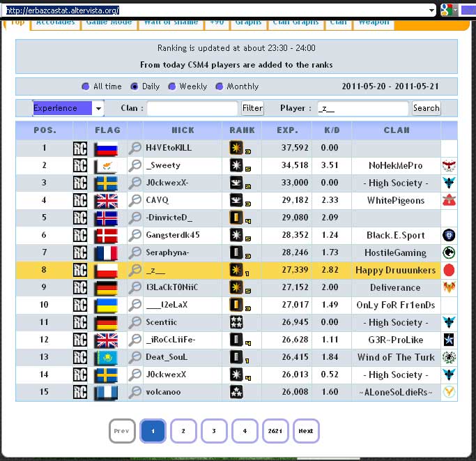The height and width of the screenshot is (461, 476).
Task: Click the Clan name input field
Action: click(192, 108)
